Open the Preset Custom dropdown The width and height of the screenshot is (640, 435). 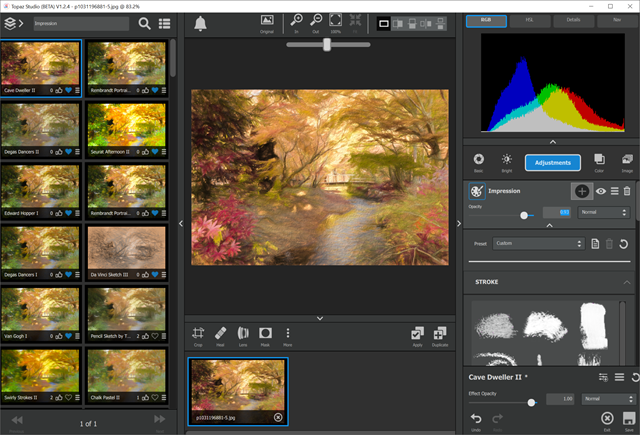coord(539,244)
